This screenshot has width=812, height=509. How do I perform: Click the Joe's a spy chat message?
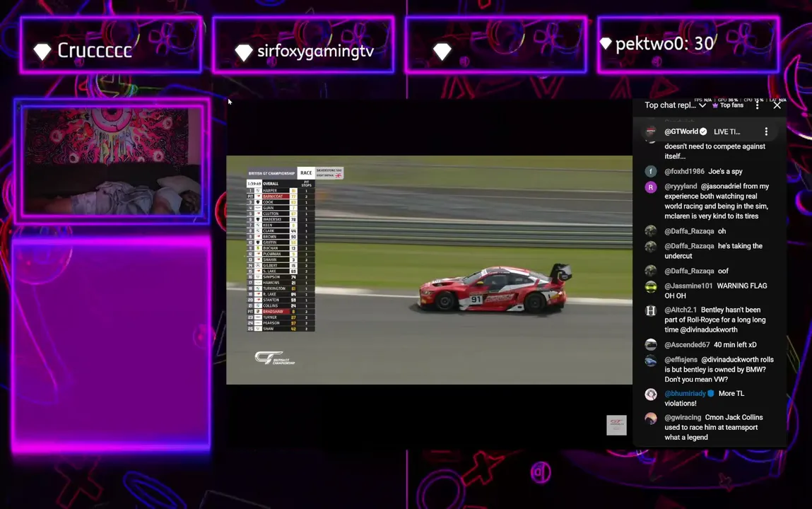725,171
